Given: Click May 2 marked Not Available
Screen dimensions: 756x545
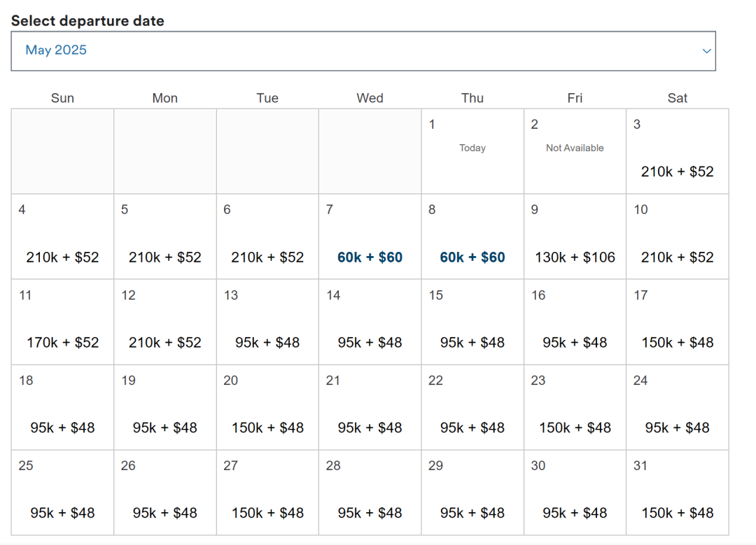Looking at the screenshot, I should (x=575, y=151).
